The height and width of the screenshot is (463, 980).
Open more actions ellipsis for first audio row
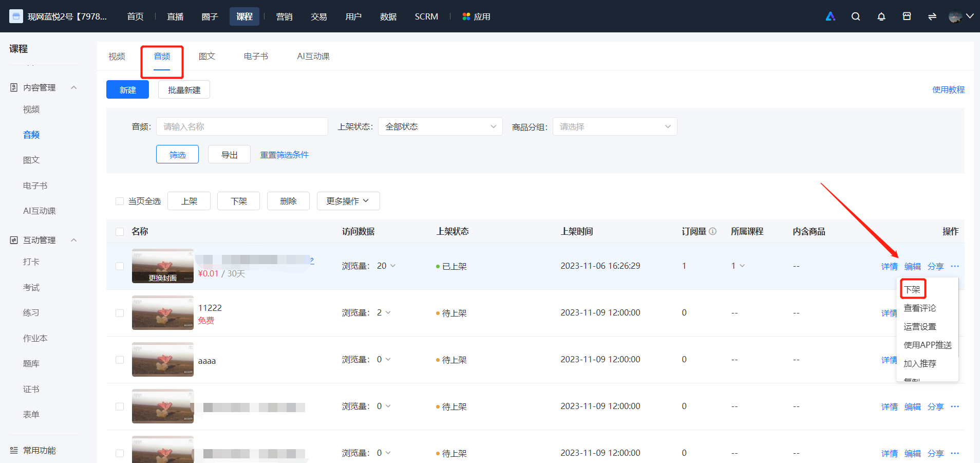point(955,266)
